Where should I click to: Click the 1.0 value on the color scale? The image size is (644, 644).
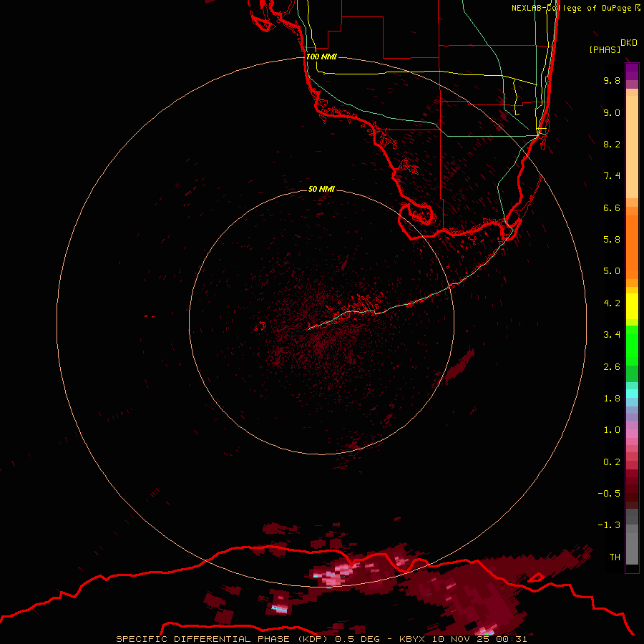612,430
